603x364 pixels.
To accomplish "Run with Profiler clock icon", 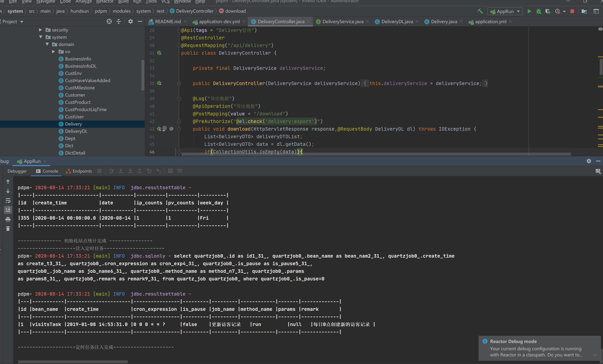I will (558, 11).
